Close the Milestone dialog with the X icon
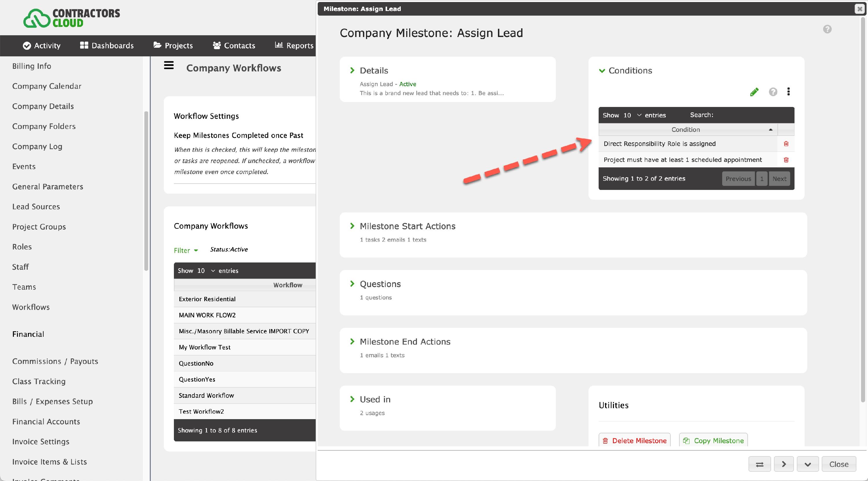 pyautogui.click(x=860, y=9)
